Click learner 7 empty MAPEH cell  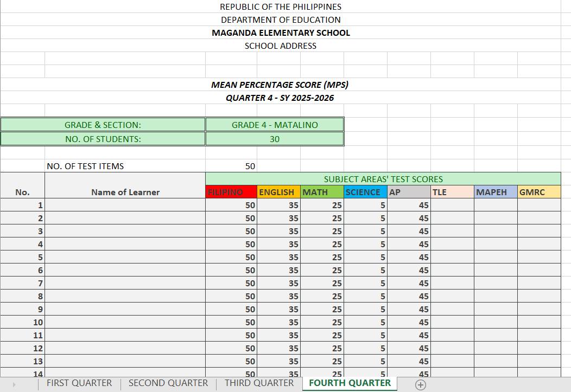tap(496, 283)
